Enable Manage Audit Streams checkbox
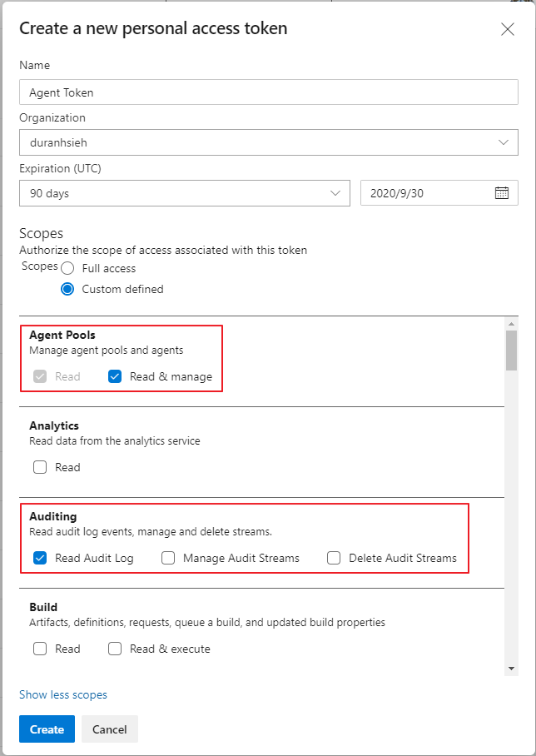Screen dimensions: 536x756 (168, 558)
